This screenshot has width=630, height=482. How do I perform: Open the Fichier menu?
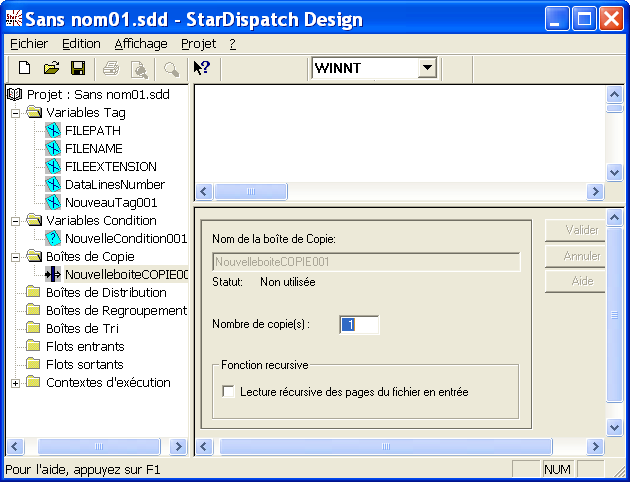point(28,44)
